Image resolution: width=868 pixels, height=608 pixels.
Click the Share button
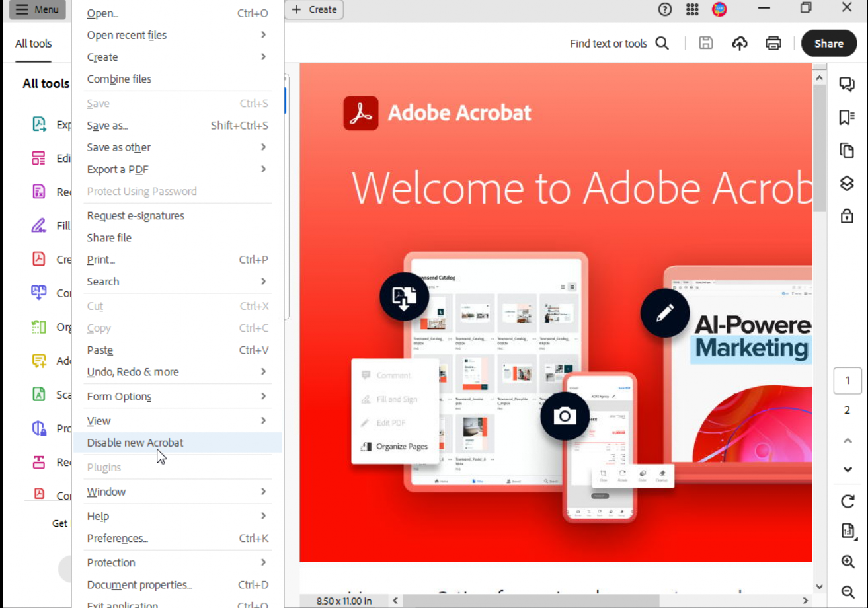pyautogui.click(x=829, y=44)
